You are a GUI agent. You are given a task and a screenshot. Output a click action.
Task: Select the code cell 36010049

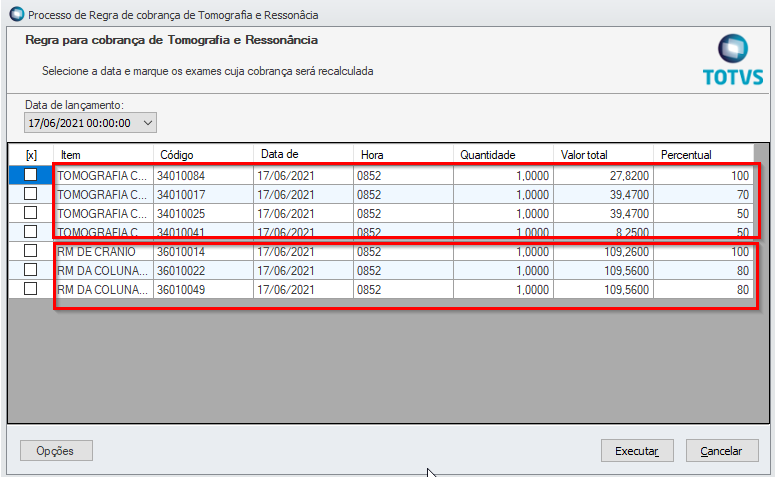(203, 289)
